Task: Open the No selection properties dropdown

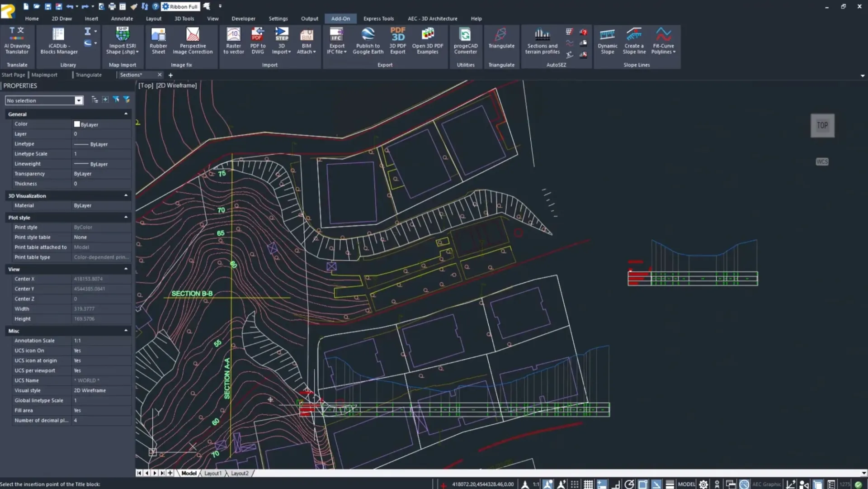Action: 78,100
